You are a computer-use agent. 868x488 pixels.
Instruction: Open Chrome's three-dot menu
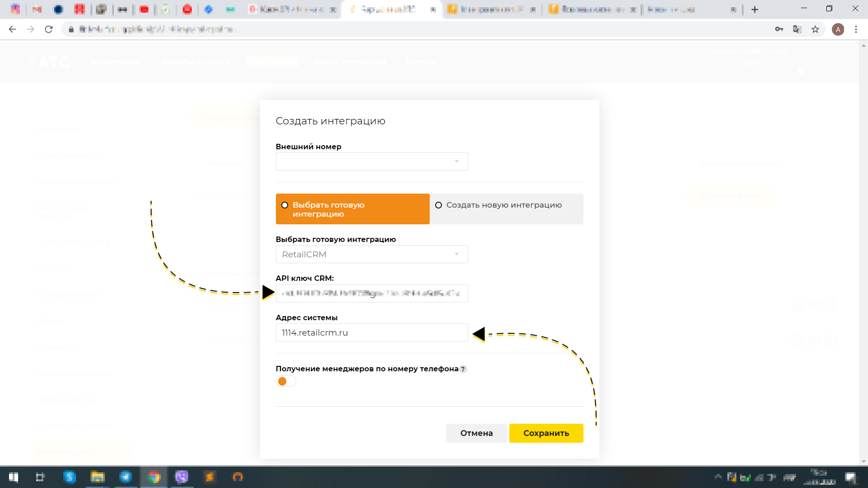point(855,29)
